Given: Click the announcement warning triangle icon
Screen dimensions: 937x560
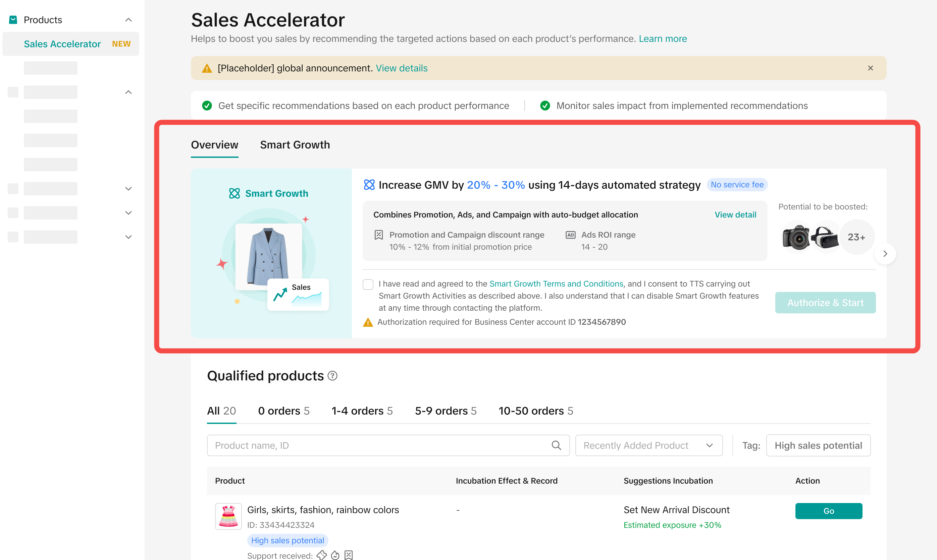Looking at the screenshot, I should pyautogui.click(x=207, y=68).
